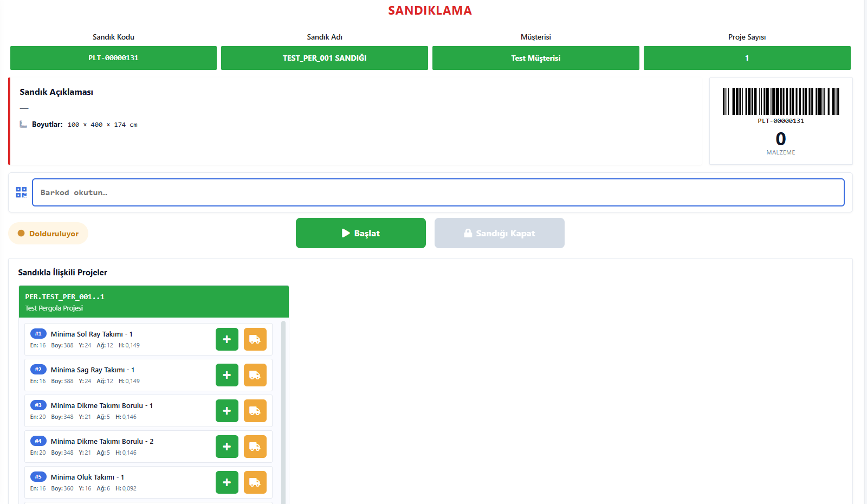This screenshot has width=867, height=504.
Task: Add Minima Sag Ray Takımı - 1 with plus icon
Action: (x=227, y=375)
